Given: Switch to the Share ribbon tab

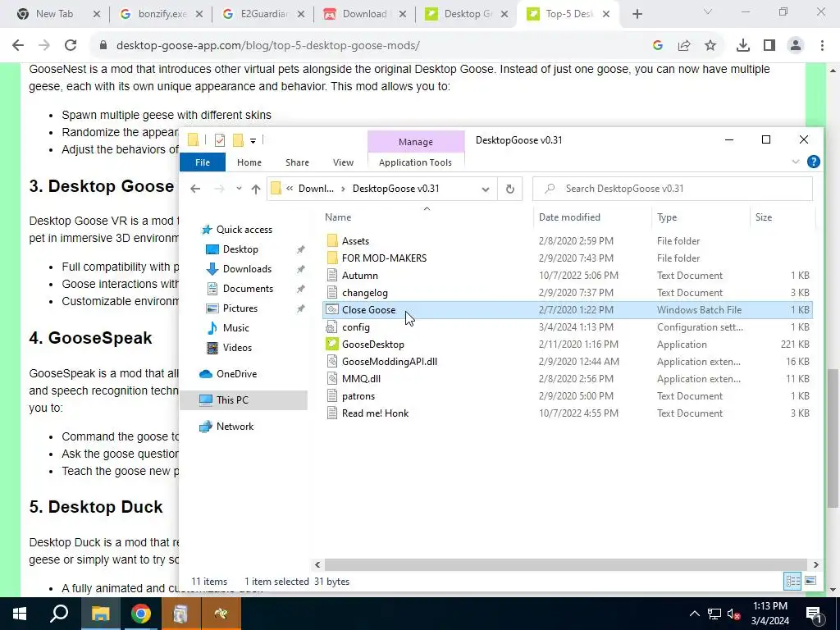Looking at the screenshot, I should pos(297,162).
